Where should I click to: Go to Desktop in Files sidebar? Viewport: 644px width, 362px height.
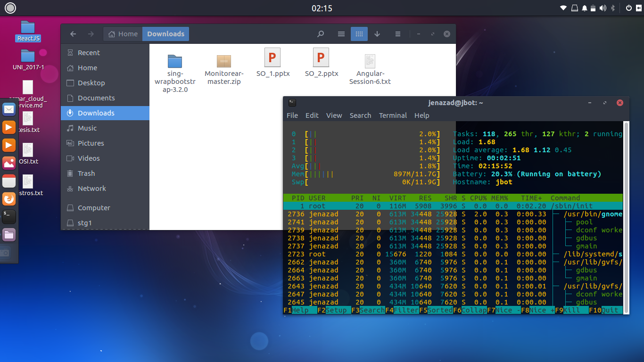[105, 83]
